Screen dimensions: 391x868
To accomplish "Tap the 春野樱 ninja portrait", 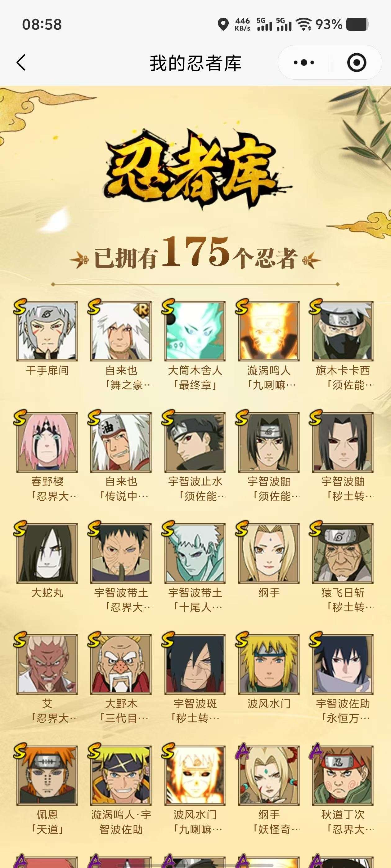I will [x=47, y=442].
